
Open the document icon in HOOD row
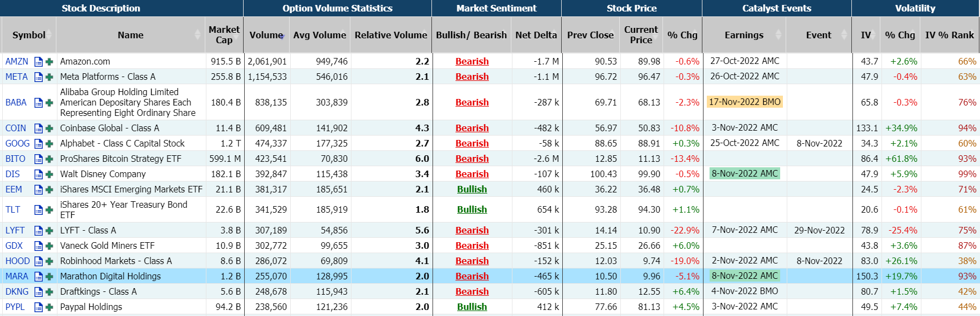pos(38,261)
